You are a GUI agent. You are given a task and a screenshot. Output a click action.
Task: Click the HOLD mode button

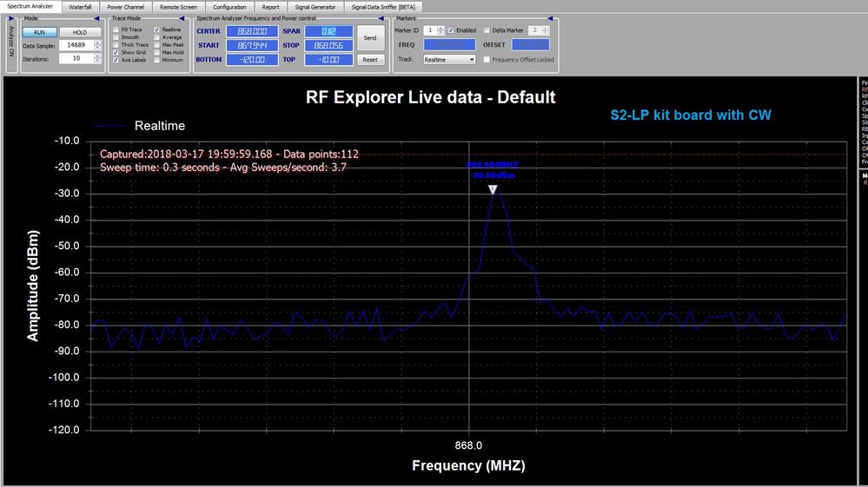80,32
